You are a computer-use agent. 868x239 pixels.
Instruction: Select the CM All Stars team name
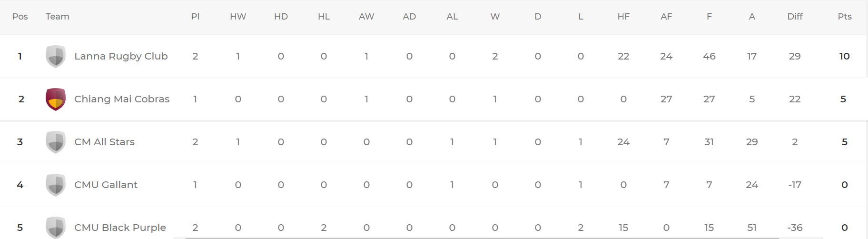(104, 142)
